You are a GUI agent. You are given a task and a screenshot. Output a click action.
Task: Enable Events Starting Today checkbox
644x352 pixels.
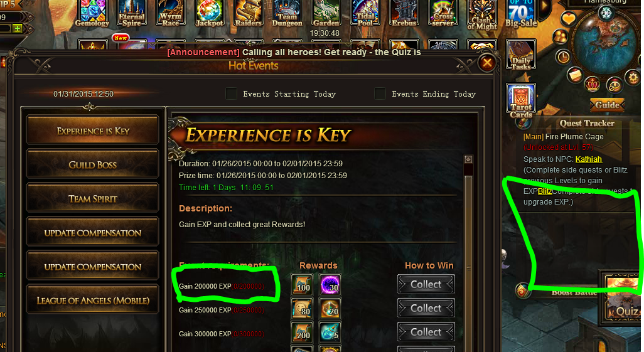click(231, 93)
